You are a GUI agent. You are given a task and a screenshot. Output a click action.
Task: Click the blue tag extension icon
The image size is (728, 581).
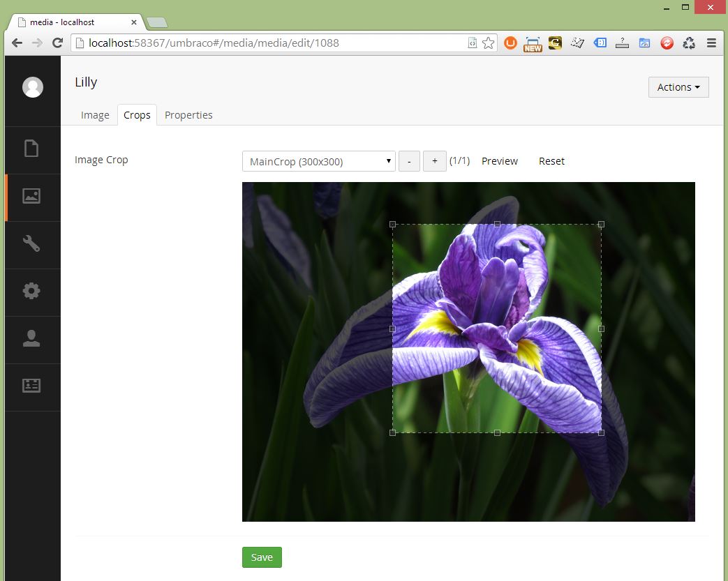(600, 43)
